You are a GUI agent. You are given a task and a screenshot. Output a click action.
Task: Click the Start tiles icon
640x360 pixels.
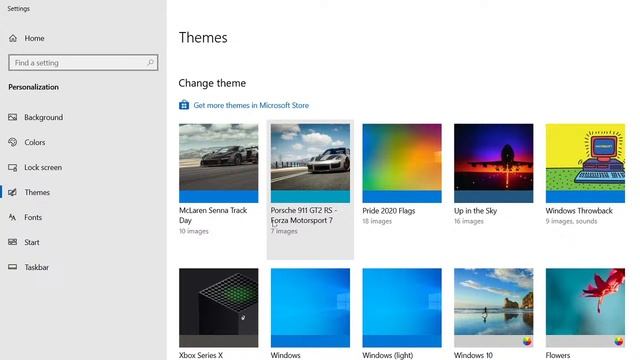13,242
